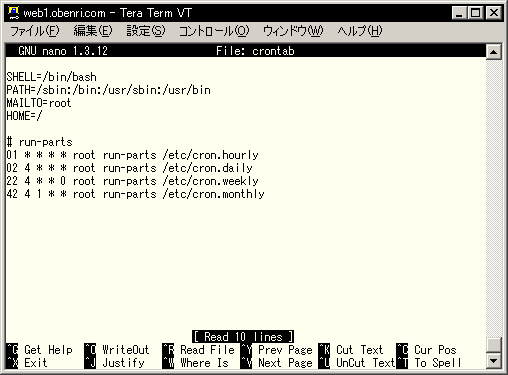
Task: Click the PATH=/sbin:/bin:/usr/sbin:/usr/bin line
Action: [109, 90]
